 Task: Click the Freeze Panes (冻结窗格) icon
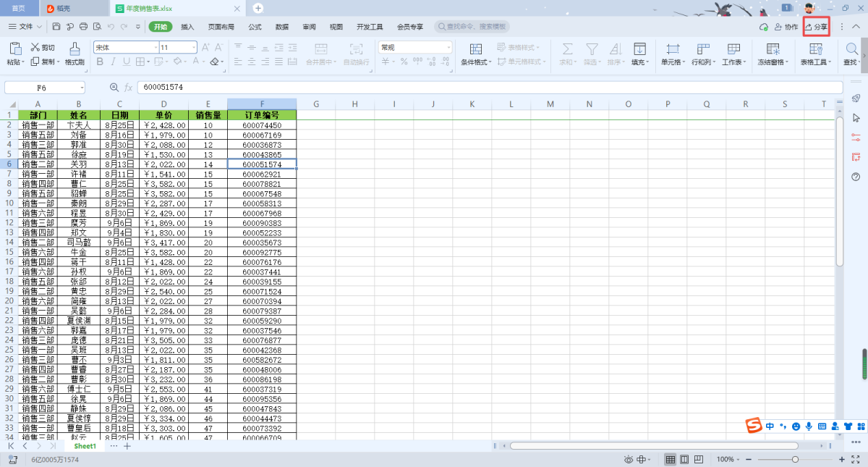773,49
